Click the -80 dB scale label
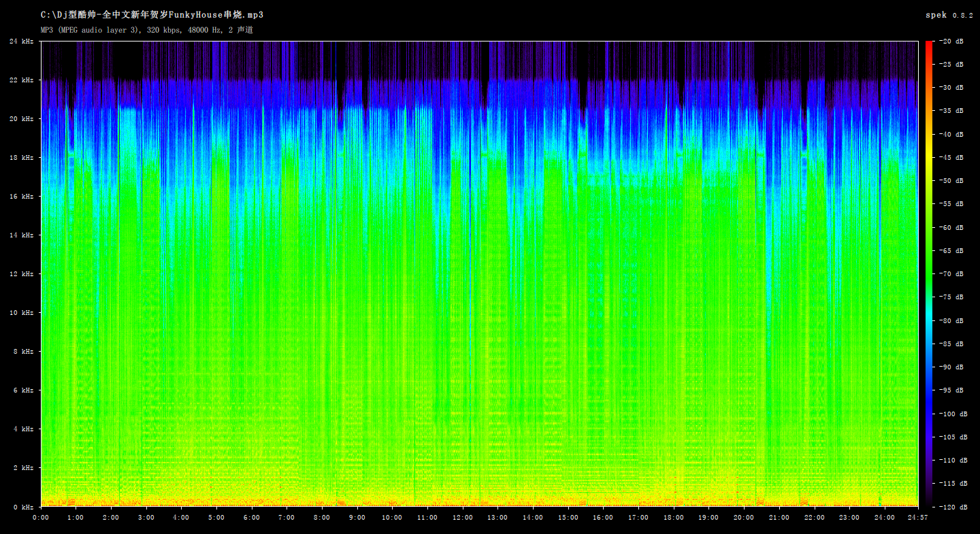 (951, 321)
